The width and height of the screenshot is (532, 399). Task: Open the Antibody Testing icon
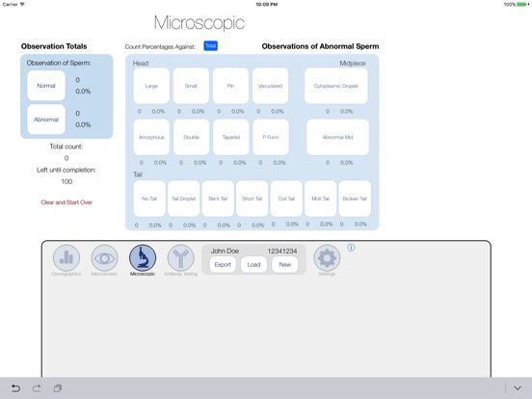[x=181, y=258]
